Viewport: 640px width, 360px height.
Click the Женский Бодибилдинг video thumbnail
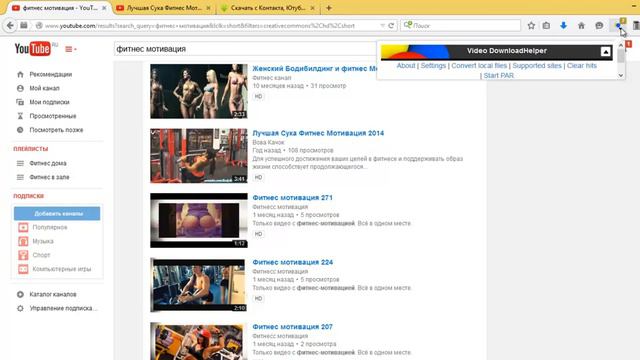coord(199,91)
